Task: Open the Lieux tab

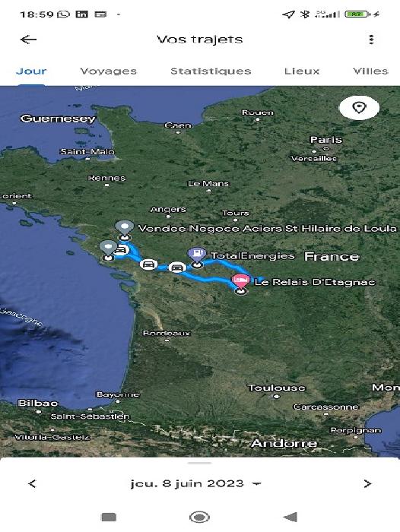Action: coord(302,71)
